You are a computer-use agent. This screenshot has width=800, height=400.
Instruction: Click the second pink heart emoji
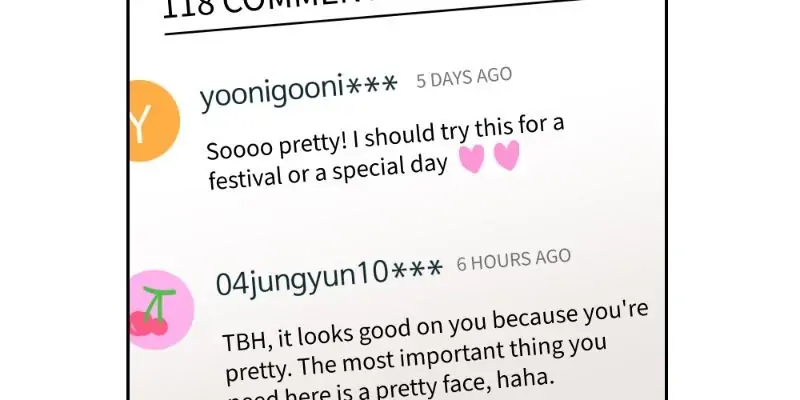point(507,155)
